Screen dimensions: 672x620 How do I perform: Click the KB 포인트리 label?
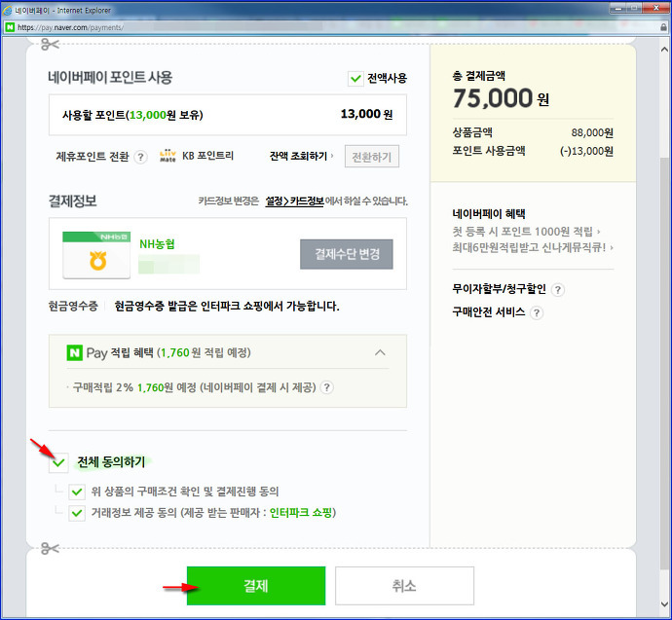coord(207,156)
